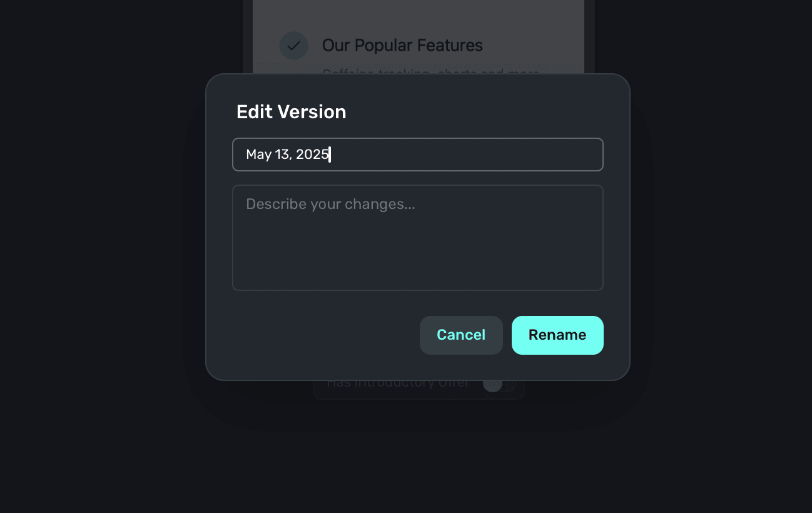Click the May 13, 2025 text
Viewport: 812px width, 513px height.
pyautogui.click(x=287, y=155)
